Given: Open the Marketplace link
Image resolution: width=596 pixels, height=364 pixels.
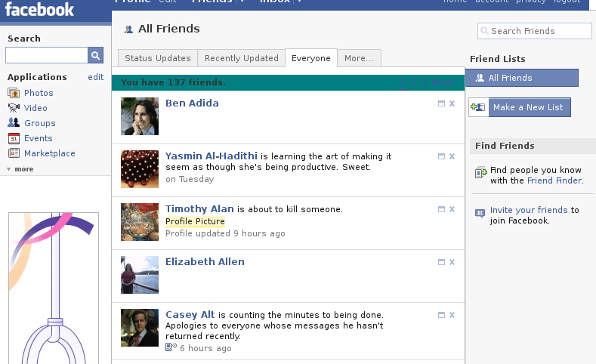Looking at the screenshot, I should point(50,153).
